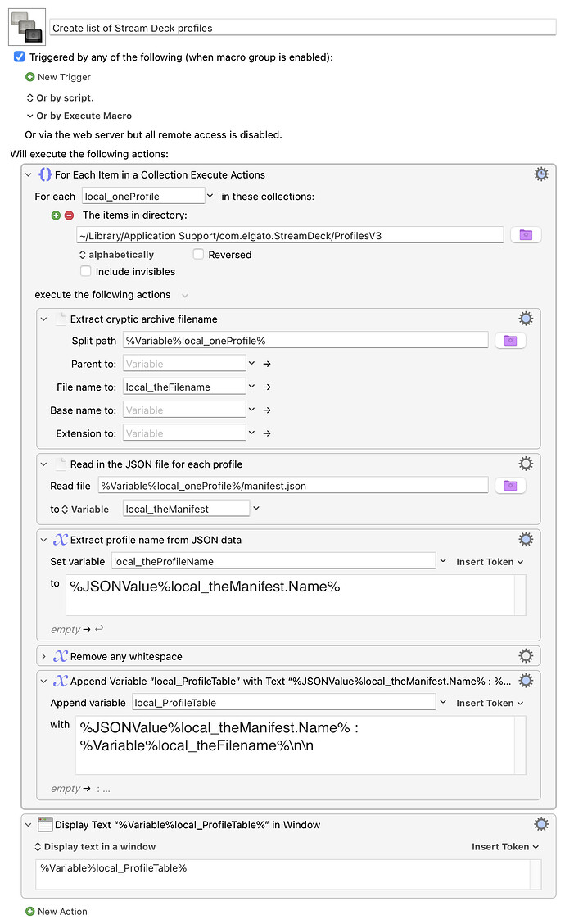Image resolution: width=565 pixels, height=924 pixels.
Task: Open the 'Extension to' variable dropdown
Action: (x=251, y=433)
